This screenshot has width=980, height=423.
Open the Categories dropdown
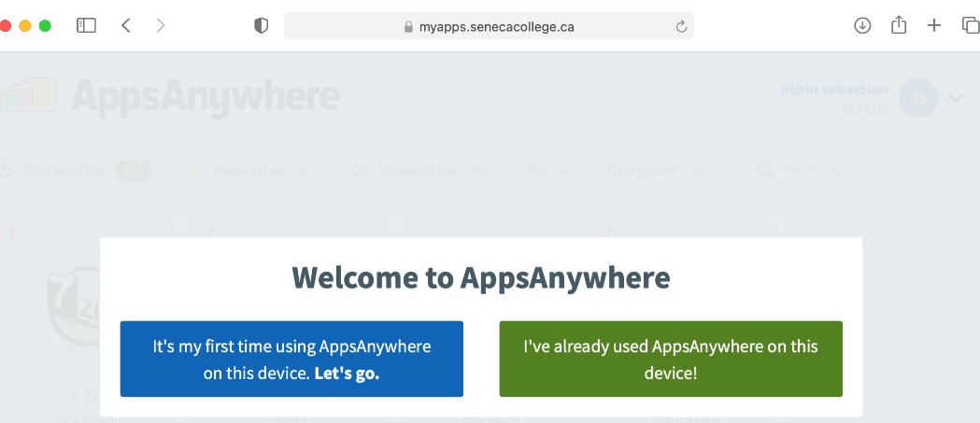click(656, 170)
